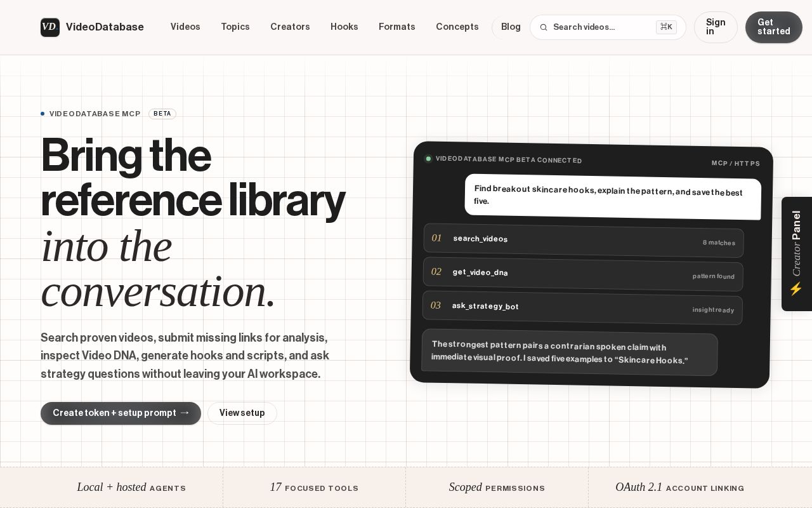Click the ⌘K shortcut badge

pos(666,27)
